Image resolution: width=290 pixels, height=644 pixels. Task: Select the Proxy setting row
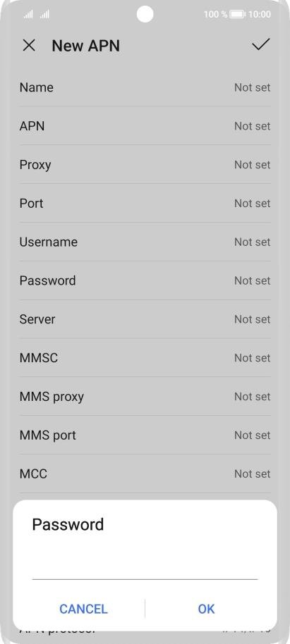(145, 165)
